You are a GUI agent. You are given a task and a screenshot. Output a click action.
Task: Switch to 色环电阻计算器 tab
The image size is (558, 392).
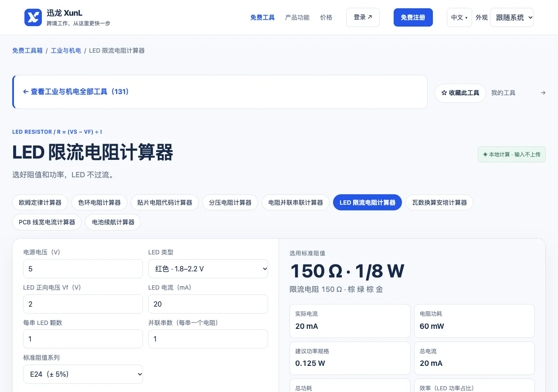coord(99,203)
